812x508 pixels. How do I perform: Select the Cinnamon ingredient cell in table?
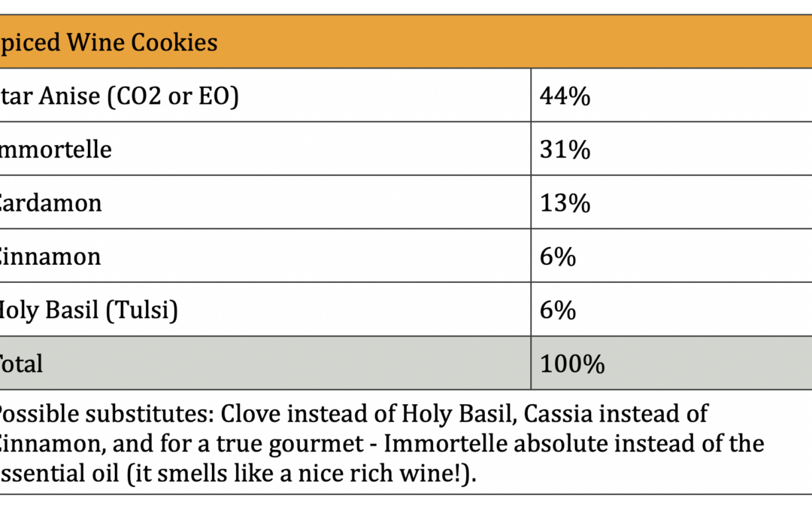click(50, 257)
